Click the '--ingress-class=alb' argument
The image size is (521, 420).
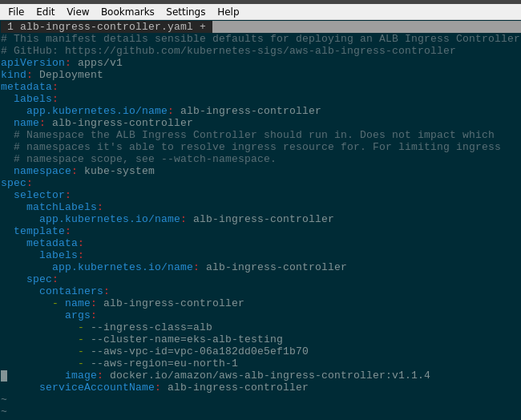[x=151, y=327]
